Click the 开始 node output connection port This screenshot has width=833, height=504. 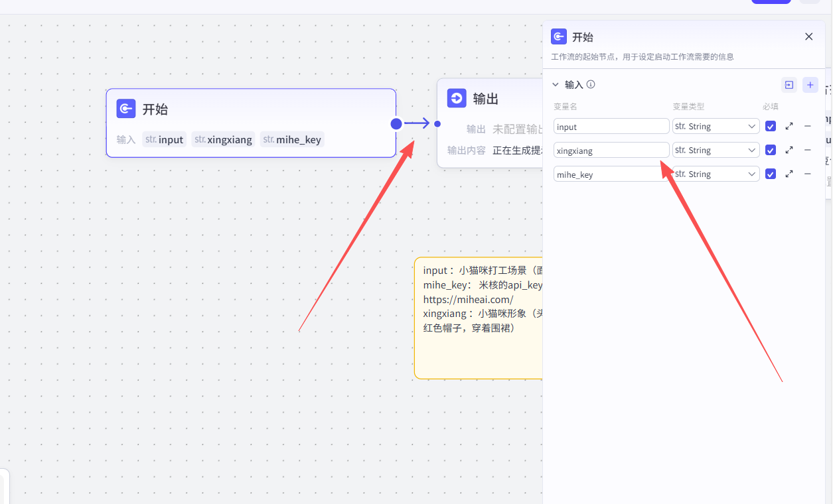coord(396,123)
